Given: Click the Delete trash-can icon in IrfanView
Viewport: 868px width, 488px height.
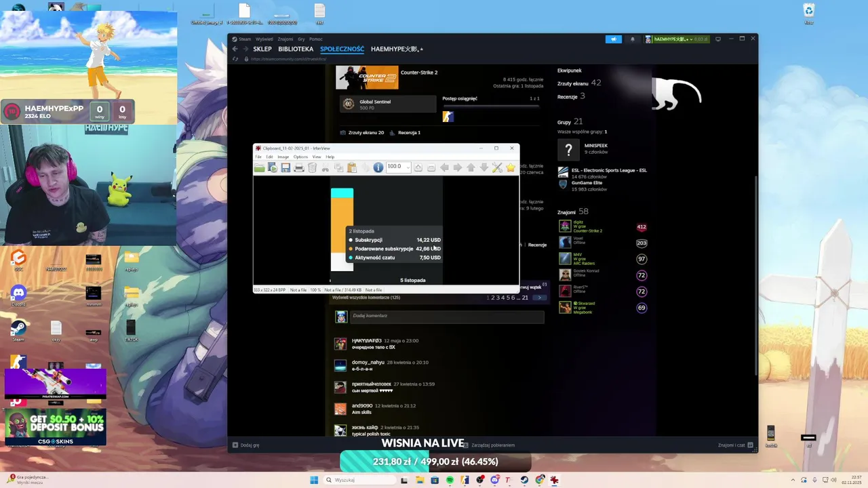Looking at the screenshot, I should point(313,167).
